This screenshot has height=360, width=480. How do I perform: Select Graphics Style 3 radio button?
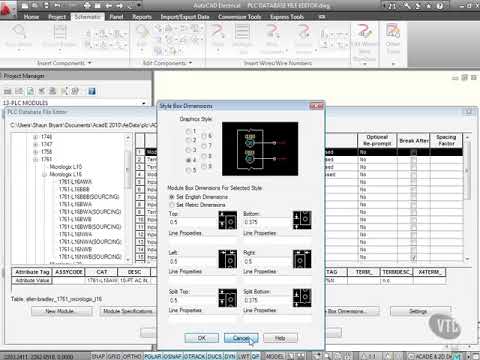tap(188, 150)
